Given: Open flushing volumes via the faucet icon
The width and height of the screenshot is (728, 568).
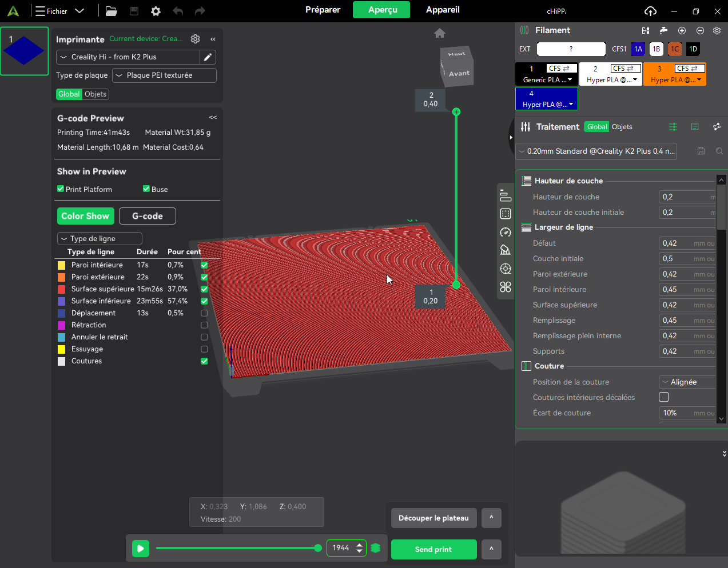Looking at the screenshot, I should [x=663, y=30].
